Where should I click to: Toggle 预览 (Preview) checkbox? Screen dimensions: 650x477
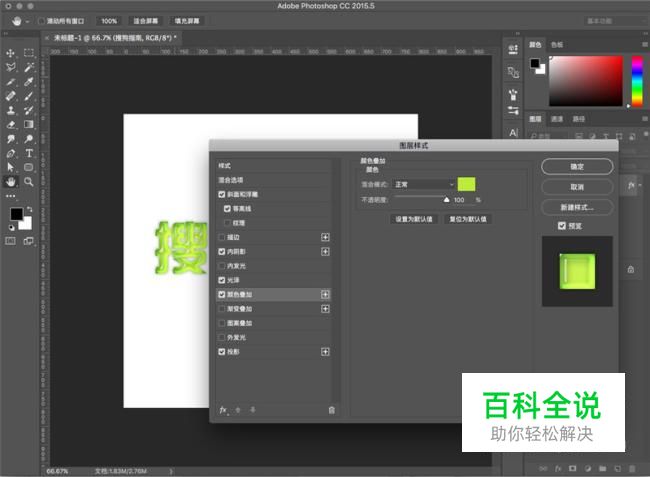tap(562, 226)
